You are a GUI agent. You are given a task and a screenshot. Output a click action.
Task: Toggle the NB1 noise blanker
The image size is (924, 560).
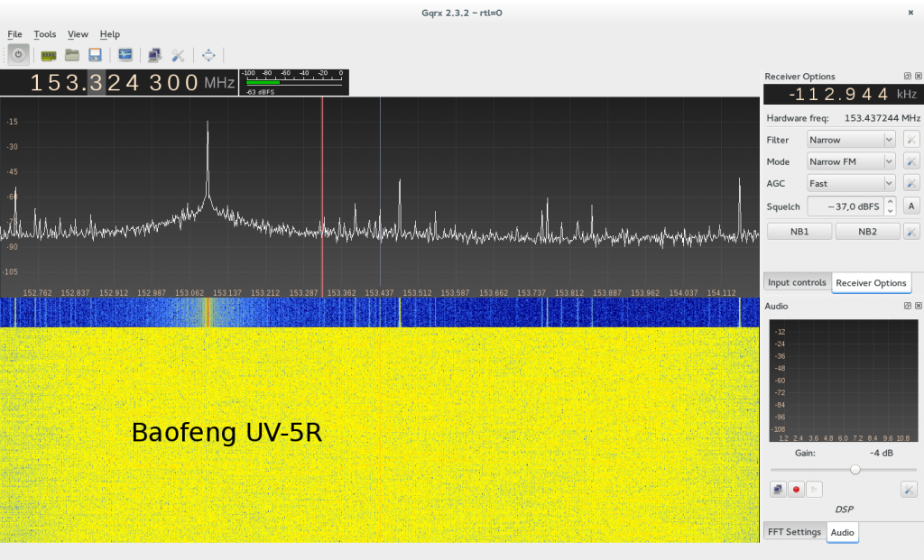[799, 232]
